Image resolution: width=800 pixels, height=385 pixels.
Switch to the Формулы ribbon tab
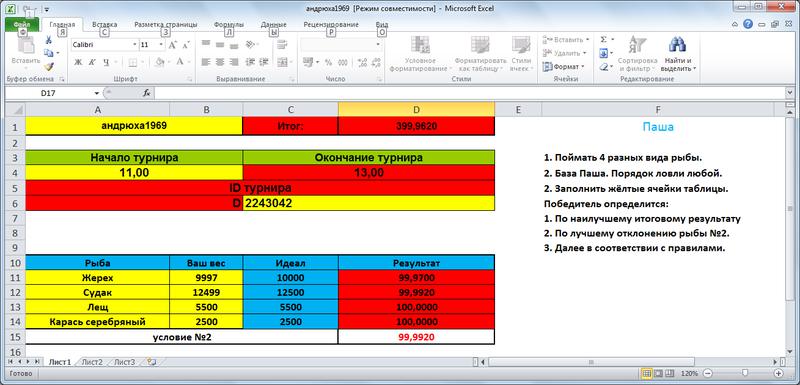228,24
